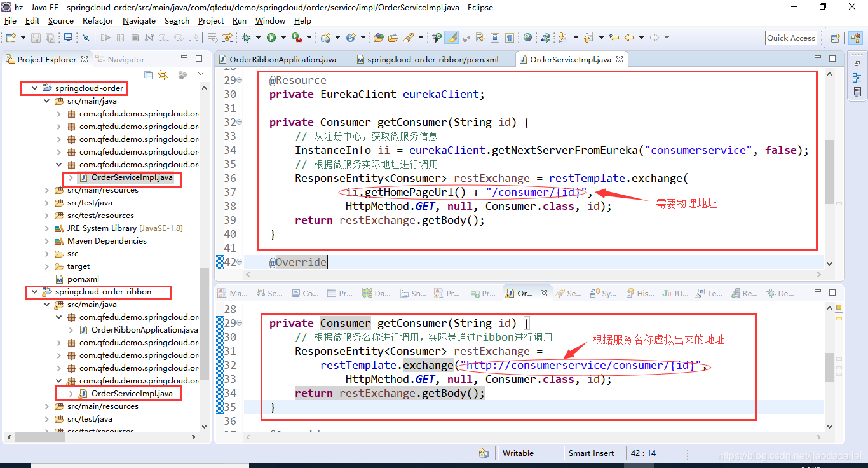Click the top editor vertical scrollbar
The width and height of the screenshot is (868, 468).
[x=829, y=172]
